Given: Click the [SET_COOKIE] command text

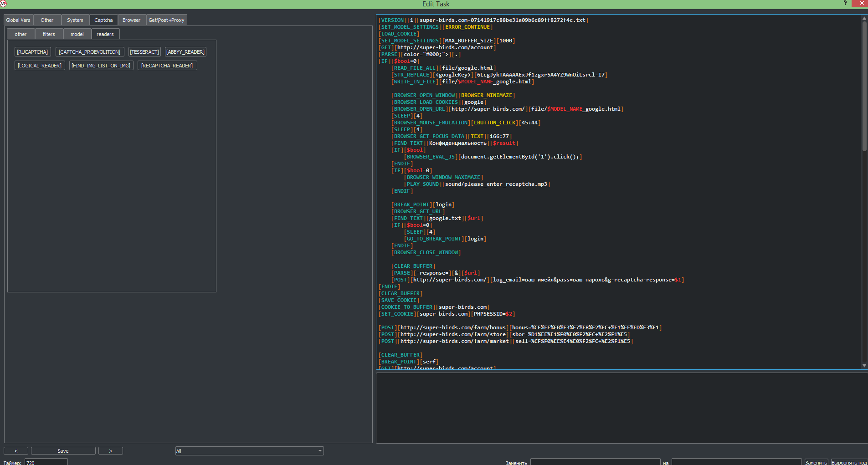Looking at the screenshot, I should [397, 314].
